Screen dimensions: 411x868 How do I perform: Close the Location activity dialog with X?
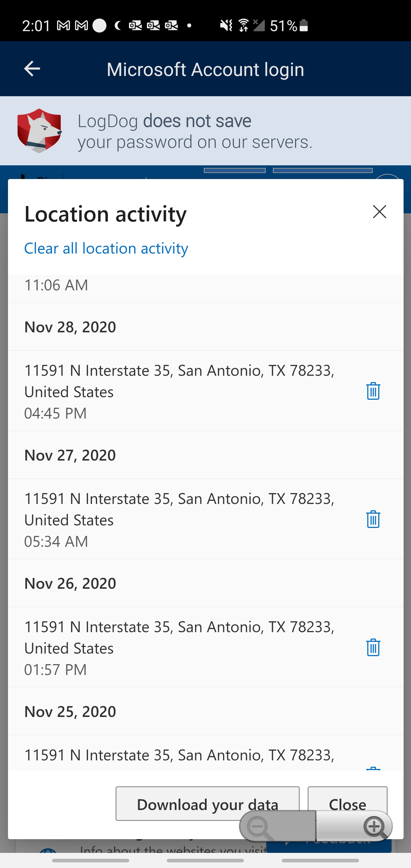[x=379, y=212]
